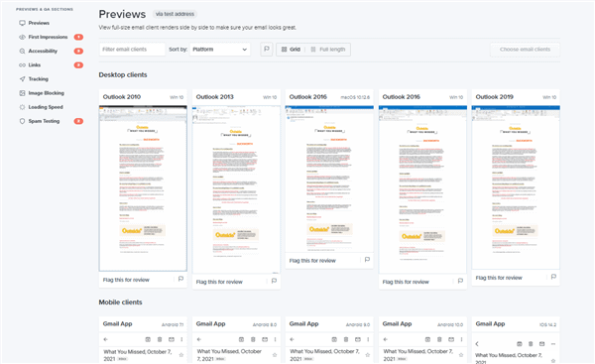Click Flag this for review under Outlook 2019
This screenshot has height=364, width=595.
pos(499,278)
